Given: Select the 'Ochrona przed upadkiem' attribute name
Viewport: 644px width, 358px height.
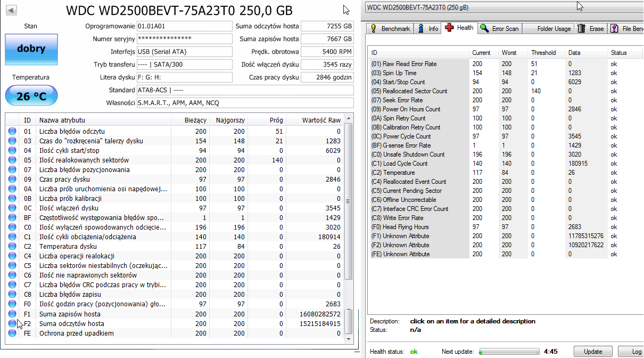Looking at the screenshot, I should 77,333.
